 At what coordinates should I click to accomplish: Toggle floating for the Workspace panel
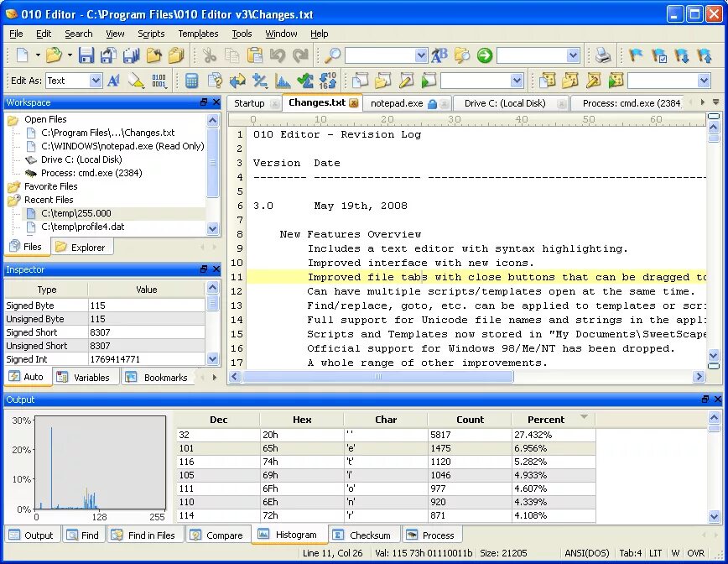(x=203, y=102)
